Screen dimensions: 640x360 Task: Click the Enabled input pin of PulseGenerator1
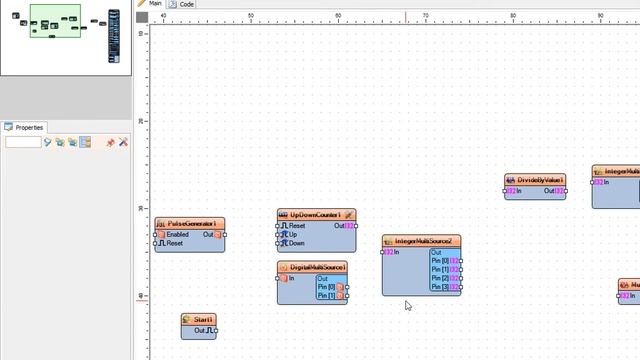pyautogui.click(x=155, y=235)
